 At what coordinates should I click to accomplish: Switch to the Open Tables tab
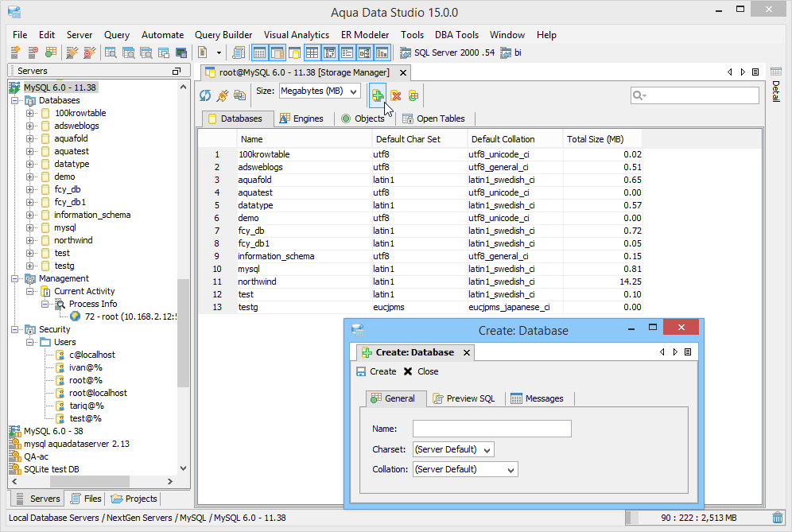point(433,118)
